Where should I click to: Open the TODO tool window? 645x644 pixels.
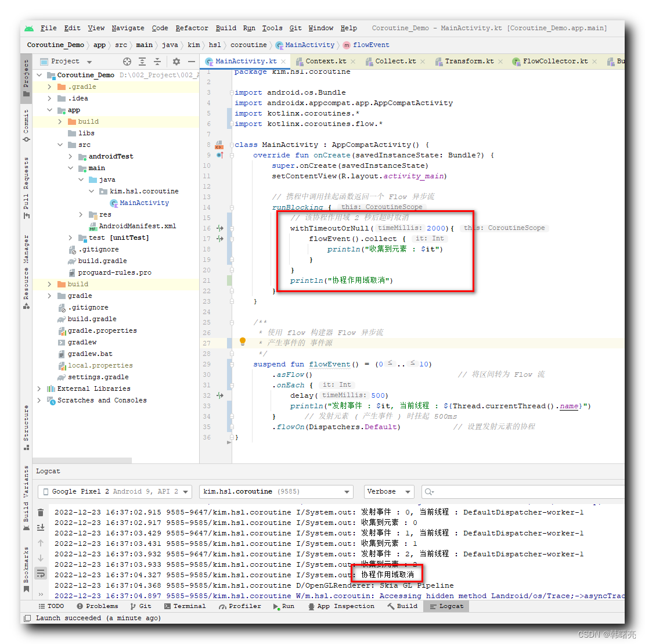(x=52, y=606)
